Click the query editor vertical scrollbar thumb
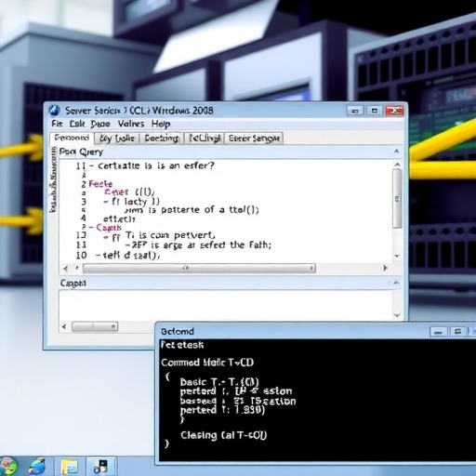The height and width of the screenshot is (476, 476). (397, 198)
